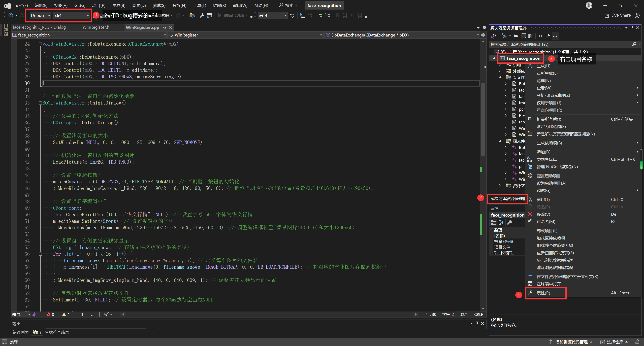Click the editor vertical scrollbar thumb
644x346 pixels.
click(x=483, y=120)
